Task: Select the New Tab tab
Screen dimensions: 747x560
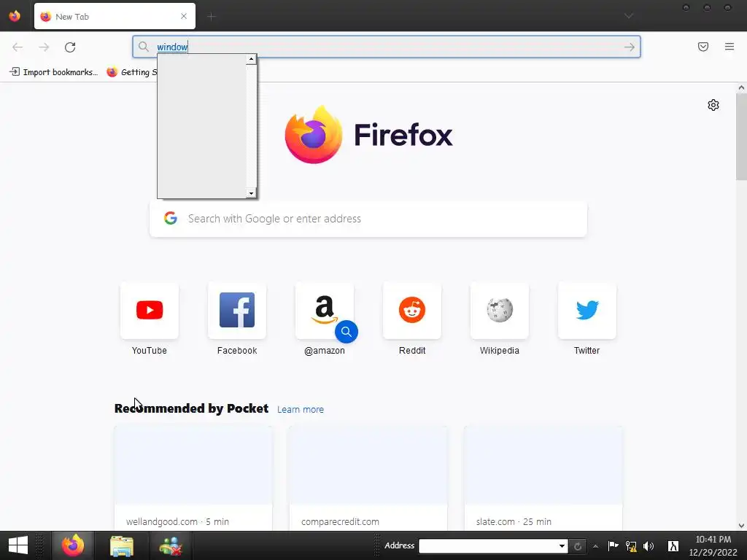Action: [x=115, y=16]
